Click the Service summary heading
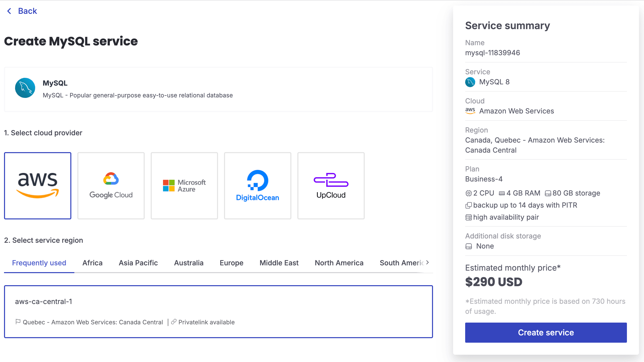This screenshot has height=362, width=644. pyautogui.click(x=508, y=26)
